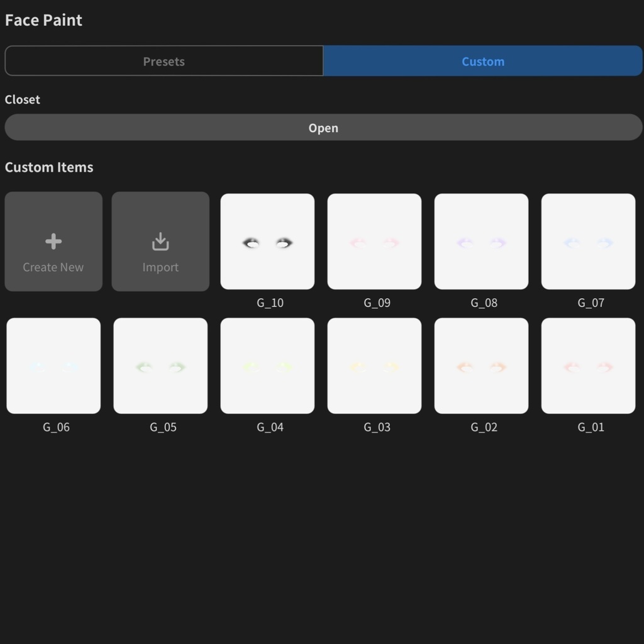The image size is (644, 644).
Task: Click the plus icon to create new item
Action: click(53, 241)
